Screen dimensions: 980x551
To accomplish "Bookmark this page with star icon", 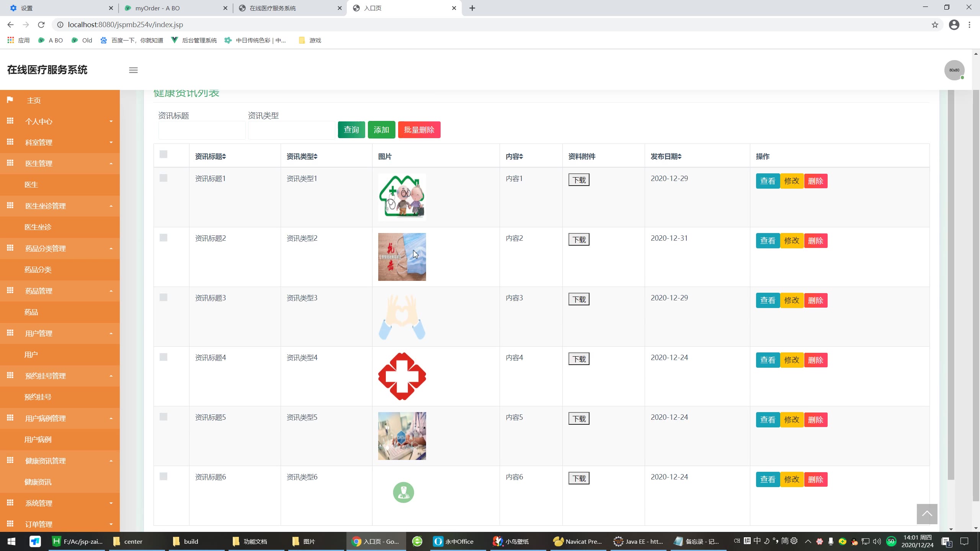I will tap(935, 25).
